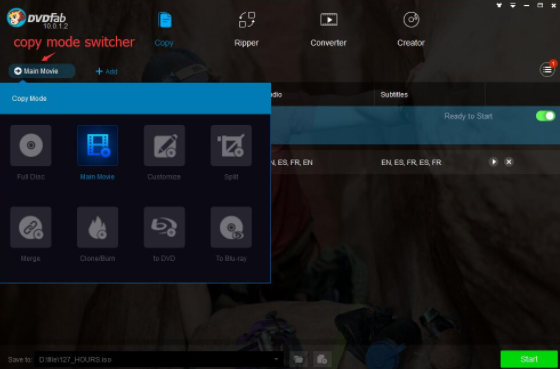
Task: Open the Converter module tab
Action: tap(328, 29)
